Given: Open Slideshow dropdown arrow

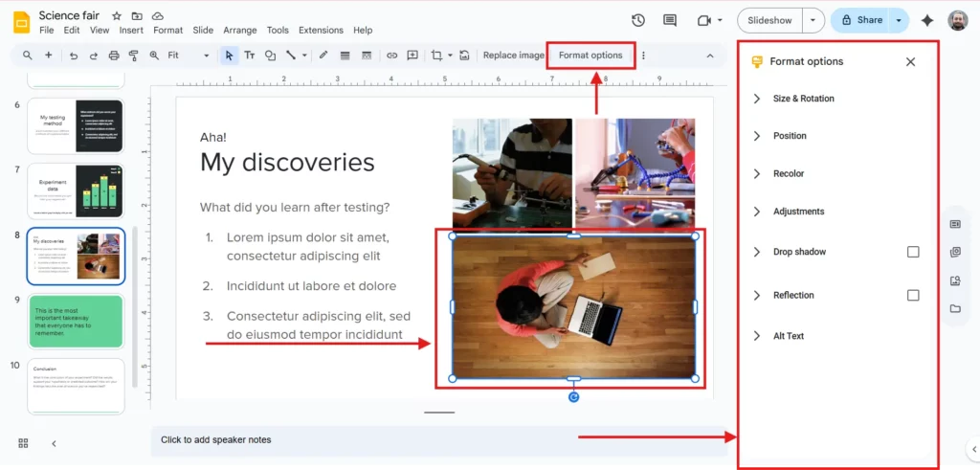Looking at the screenshot, I should pos(813,20).
